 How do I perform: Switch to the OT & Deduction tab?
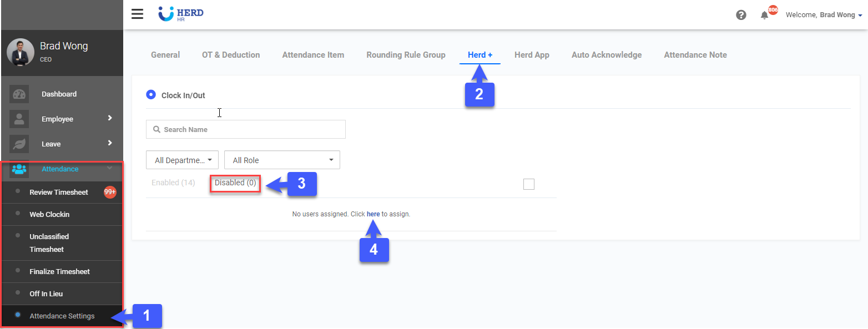pos(231,55)
